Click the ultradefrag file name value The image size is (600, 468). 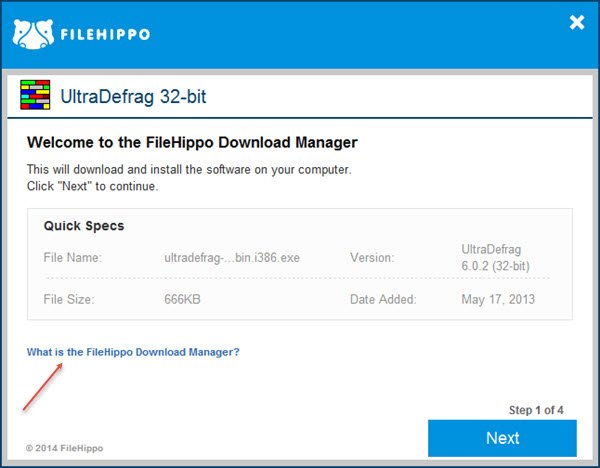click(232, 258)
